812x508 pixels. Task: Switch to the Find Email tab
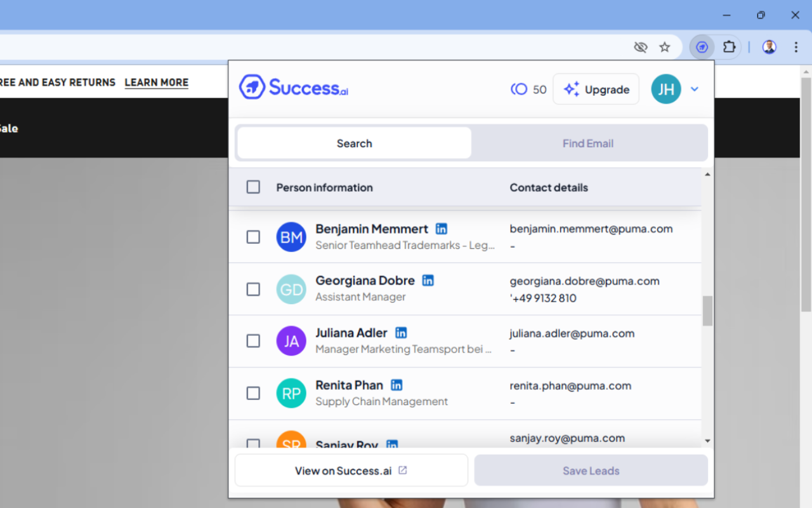[x=587, y=143]
